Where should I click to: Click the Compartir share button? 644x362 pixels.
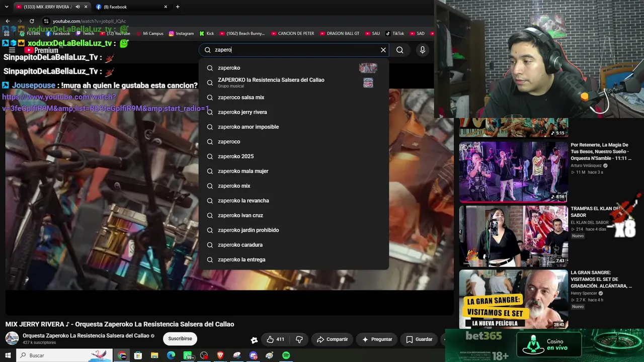click(x=332, y=339)
